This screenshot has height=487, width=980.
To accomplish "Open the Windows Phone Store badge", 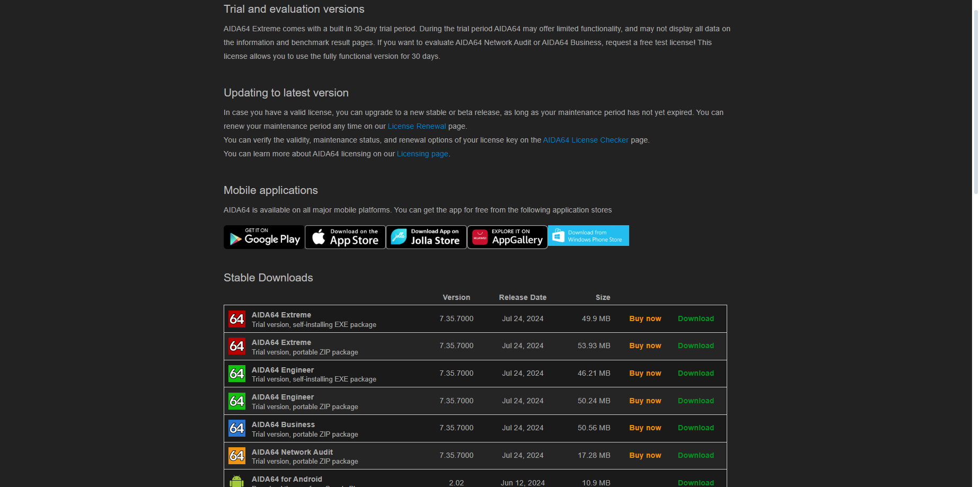I will click(x=588, y=236).
